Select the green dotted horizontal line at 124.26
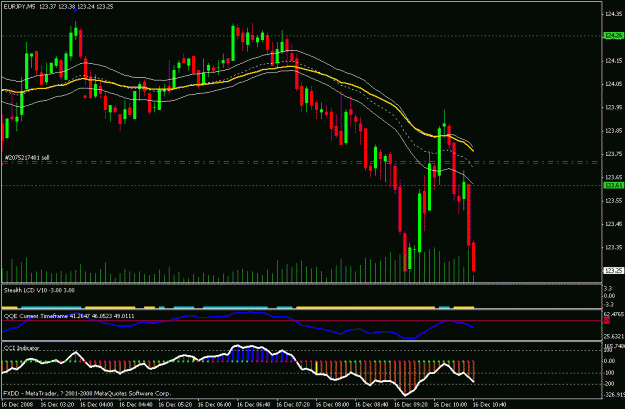 coord(302,36)
